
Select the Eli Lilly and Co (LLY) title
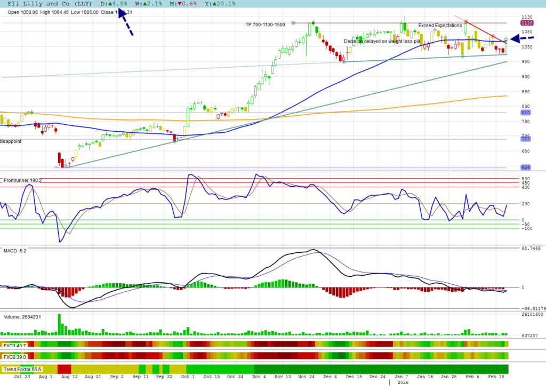pyautogui.click(x=49, y=4)
